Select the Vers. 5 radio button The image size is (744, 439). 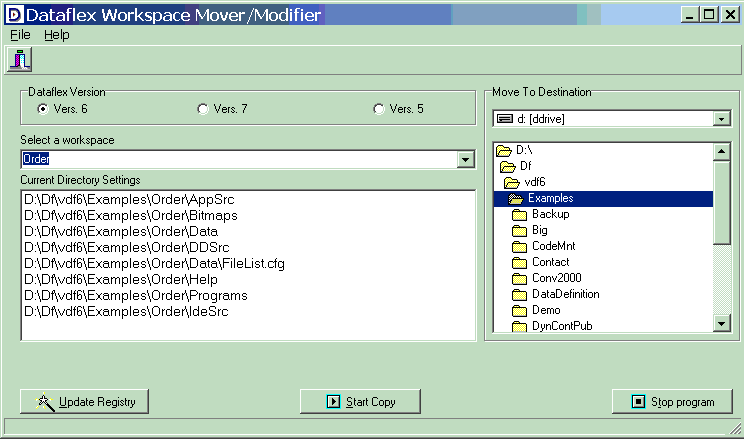pos(379,109)
